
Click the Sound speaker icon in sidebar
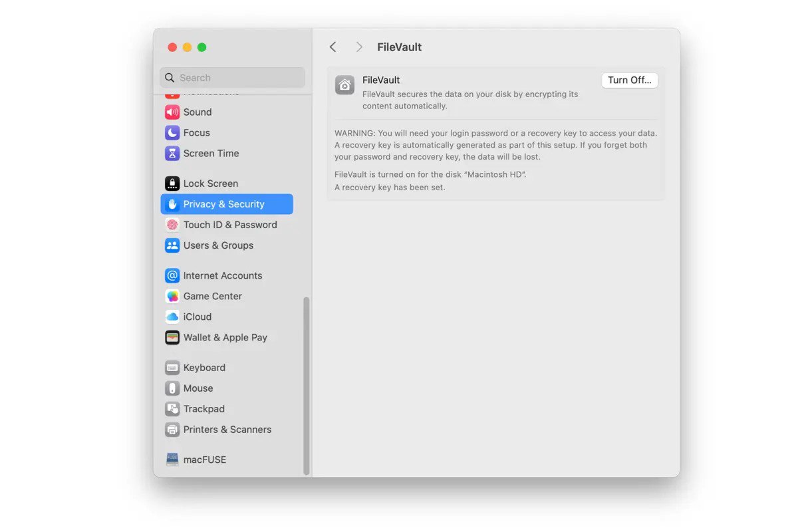172,112
